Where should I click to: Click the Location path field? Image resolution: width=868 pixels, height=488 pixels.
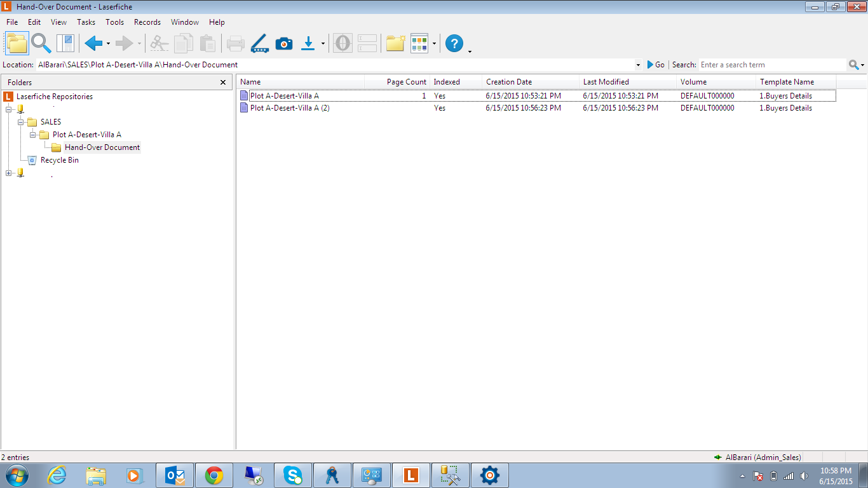[x=335, y=65]
